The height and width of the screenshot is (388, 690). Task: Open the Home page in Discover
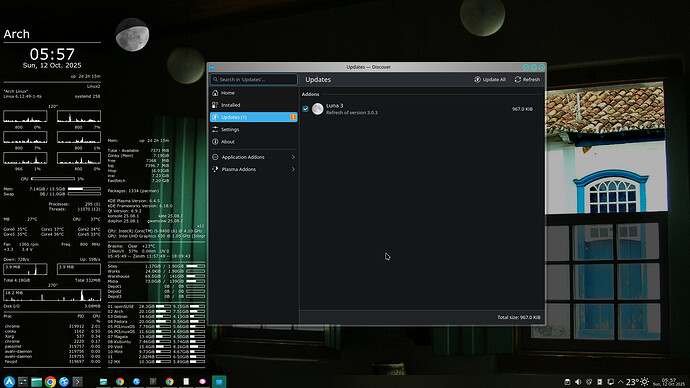(x=253, y=93)
